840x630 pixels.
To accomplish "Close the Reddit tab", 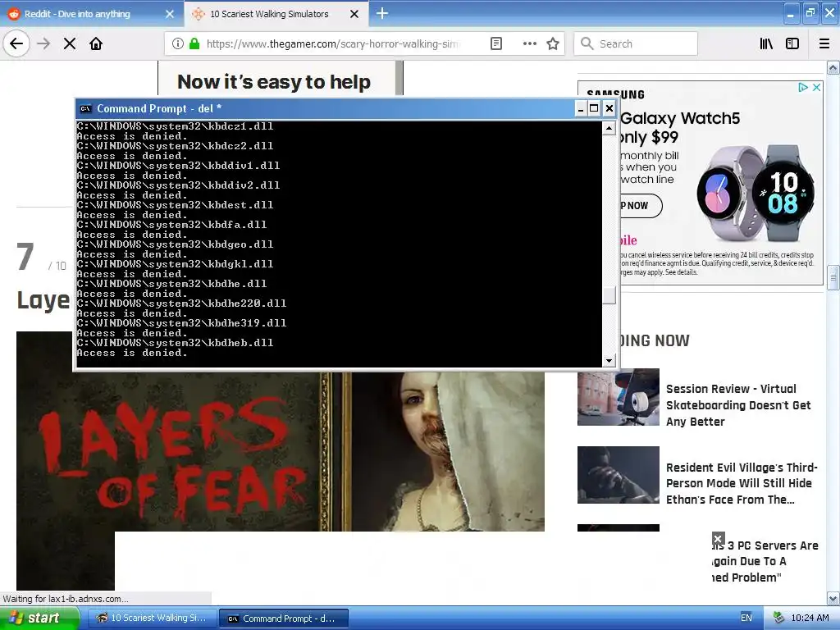I will tap(170, 14).
